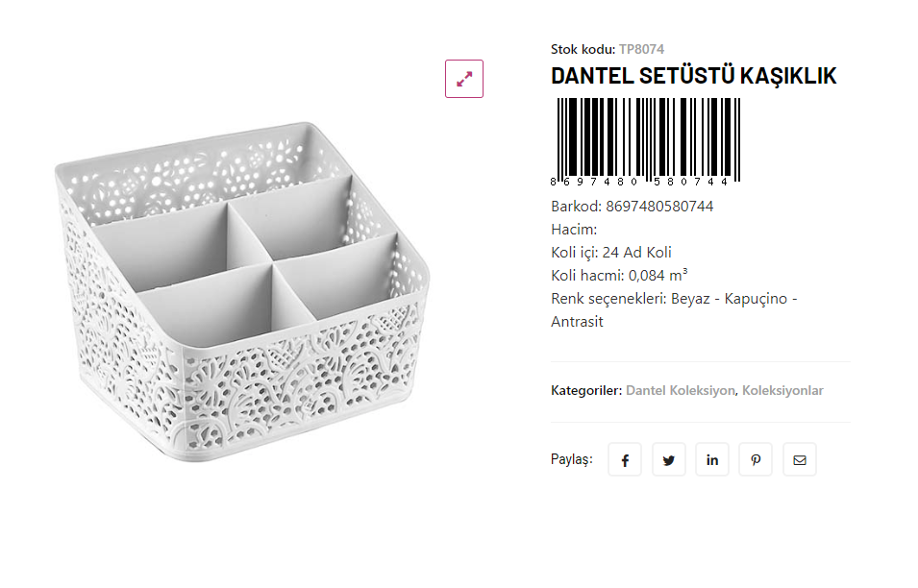Select the stock code TP8074
Viewport: 918px width, 588px height.
pyautogui.click(x=641, y=49)
